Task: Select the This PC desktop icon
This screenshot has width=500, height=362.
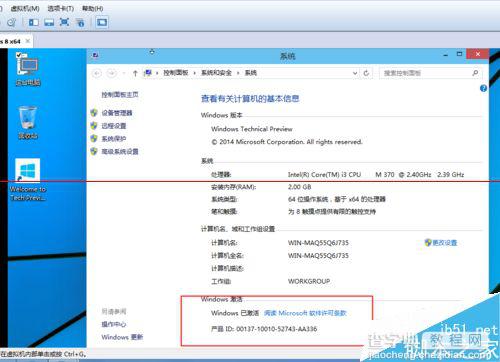Action: pos(28,69)
